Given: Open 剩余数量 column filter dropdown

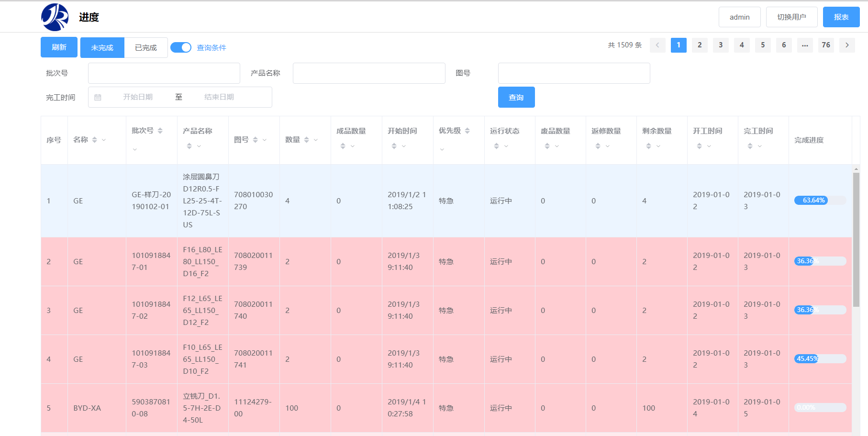Looking at the screenshot, I should point(658,146).
